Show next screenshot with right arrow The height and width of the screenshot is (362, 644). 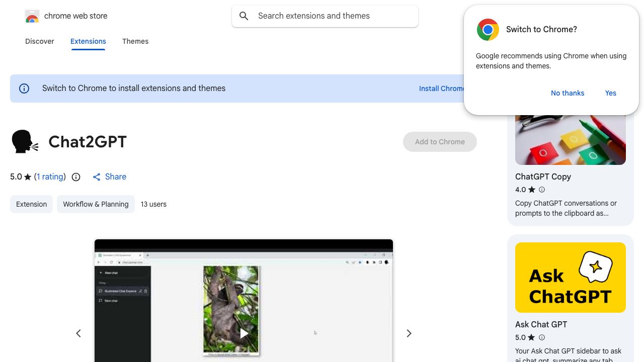pyautogui.click(x=409, y=333)
